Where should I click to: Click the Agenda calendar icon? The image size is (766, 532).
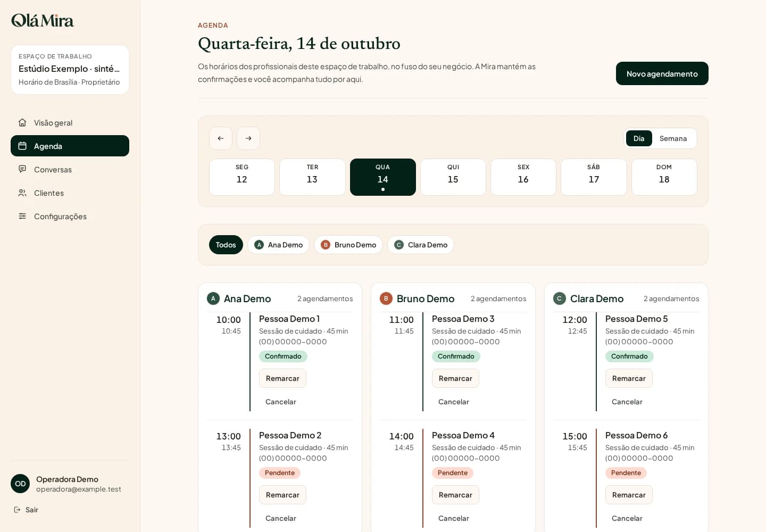[x=22, y=146]
